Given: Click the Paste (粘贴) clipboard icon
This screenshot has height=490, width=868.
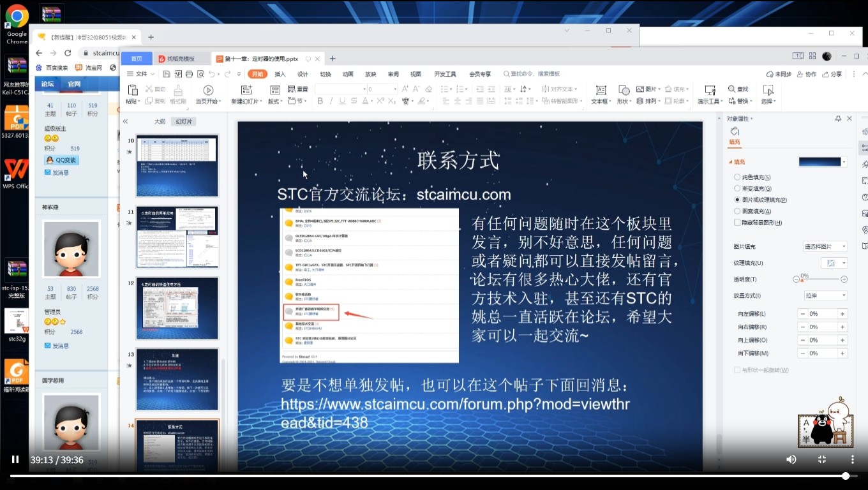Looking at the screenshot, I should point(133,90).
